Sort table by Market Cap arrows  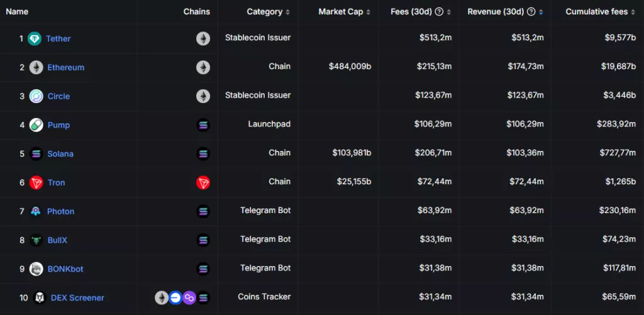pos(368,13)
